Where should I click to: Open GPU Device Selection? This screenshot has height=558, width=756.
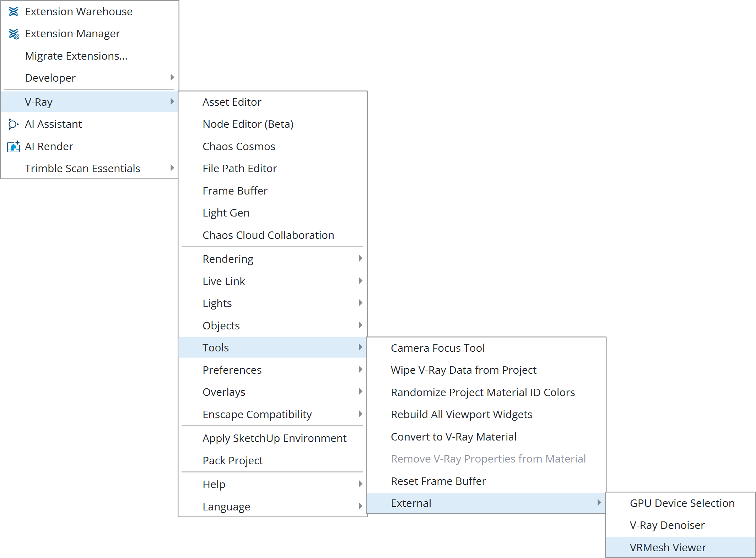point(680,503)
